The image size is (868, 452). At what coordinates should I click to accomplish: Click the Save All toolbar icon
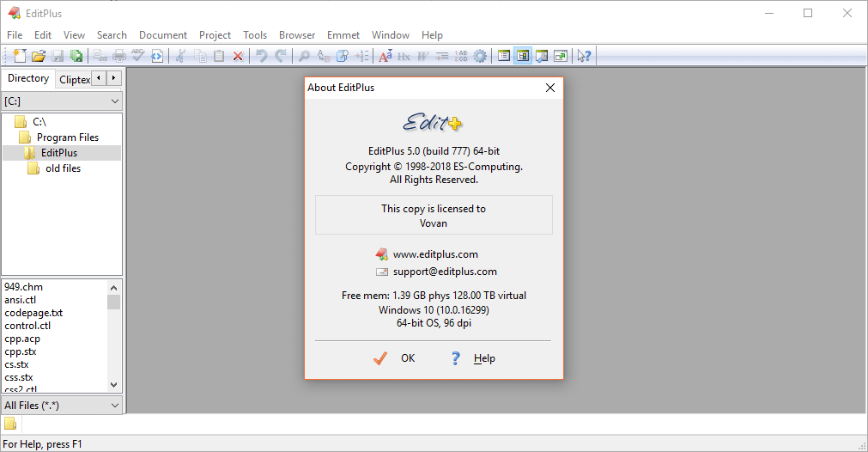76,55
